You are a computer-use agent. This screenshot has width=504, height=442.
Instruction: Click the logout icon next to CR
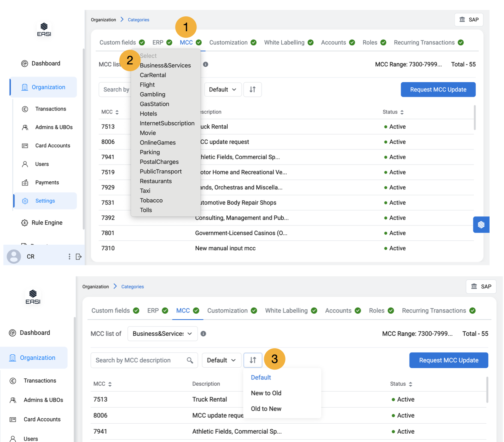tap(78, 257)
